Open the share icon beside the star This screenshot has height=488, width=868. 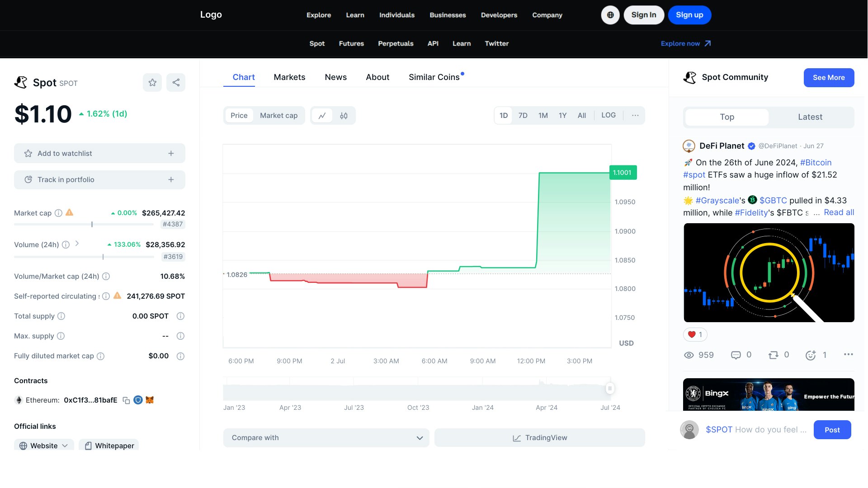point(176,82)
